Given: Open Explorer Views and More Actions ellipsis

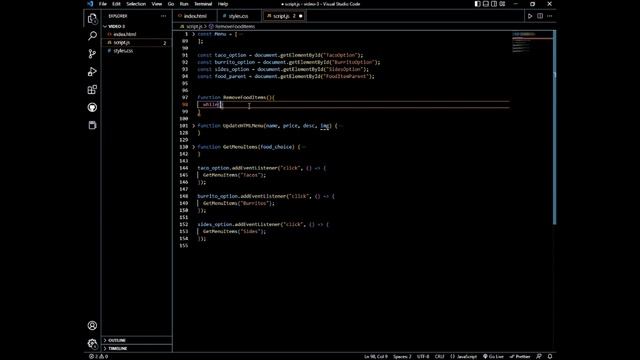Looking at the screenshot, I should point(164,16).
